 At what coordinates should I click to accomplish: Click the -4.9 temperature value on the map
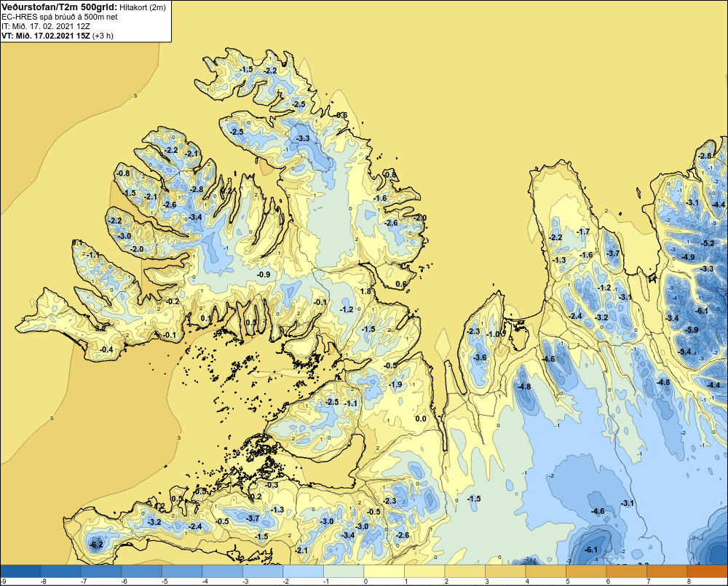[688, 257]
